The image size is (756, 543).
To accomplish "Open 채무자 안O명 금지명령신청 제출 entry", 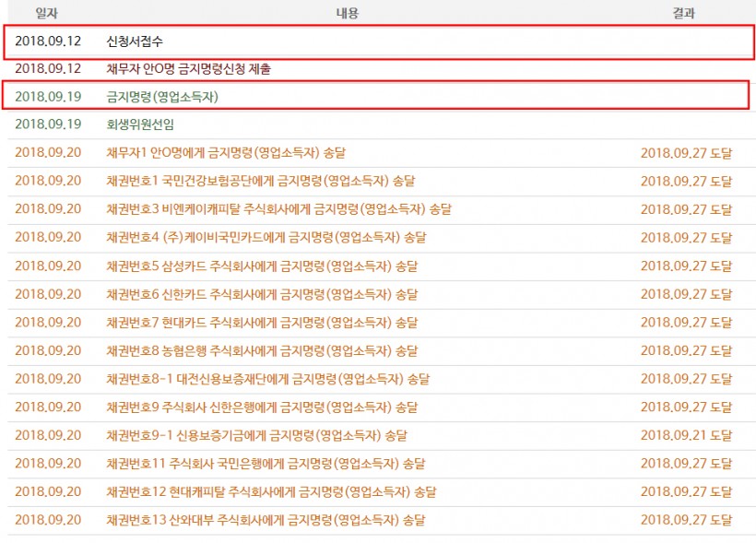I will [188, 69].
